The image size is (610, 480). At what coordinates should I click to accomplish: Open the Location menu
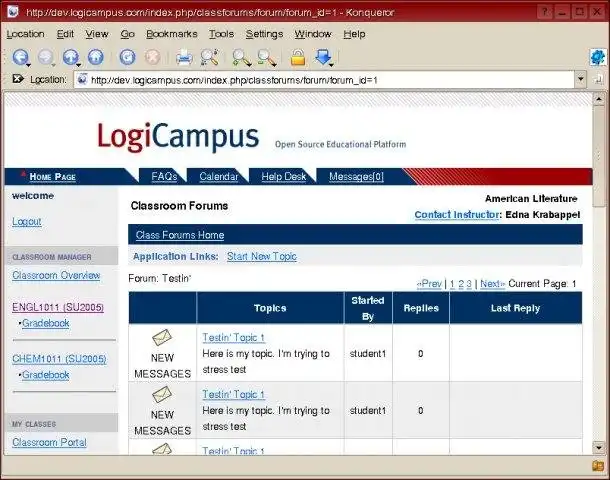click(25, 34)
